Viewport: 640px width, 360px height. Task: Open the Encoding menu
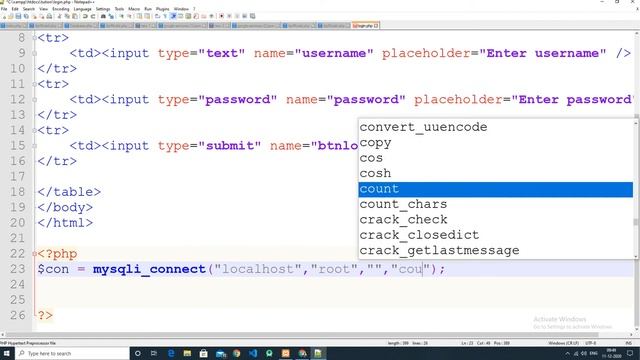60,9
